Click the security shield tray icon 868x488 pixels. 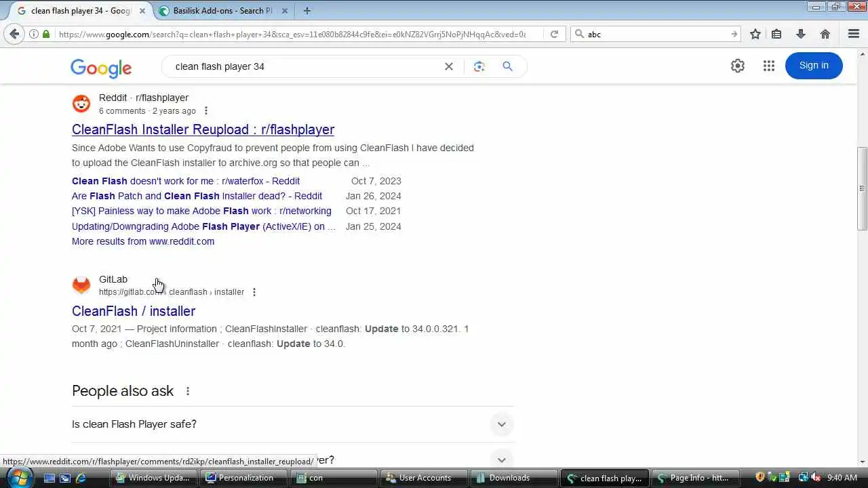(x=760, y=478)
